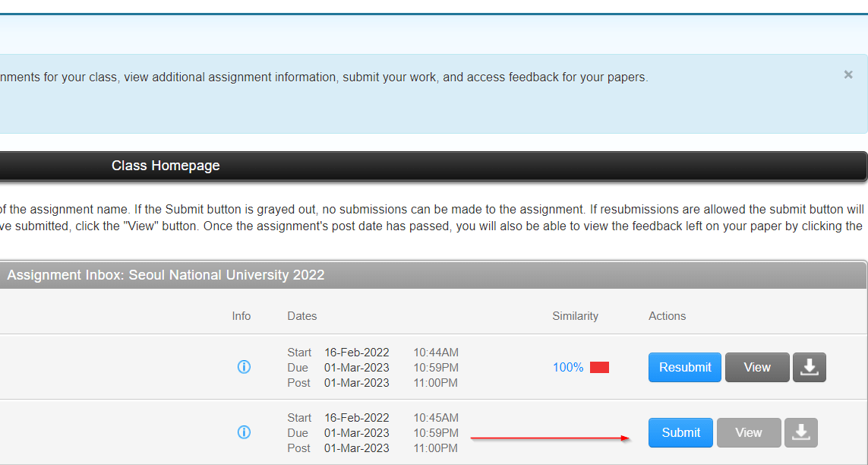The height and width of the screenshot is (465, 868).
Task: Download the paper in the Resubmit row
Action: pos(809,368)
